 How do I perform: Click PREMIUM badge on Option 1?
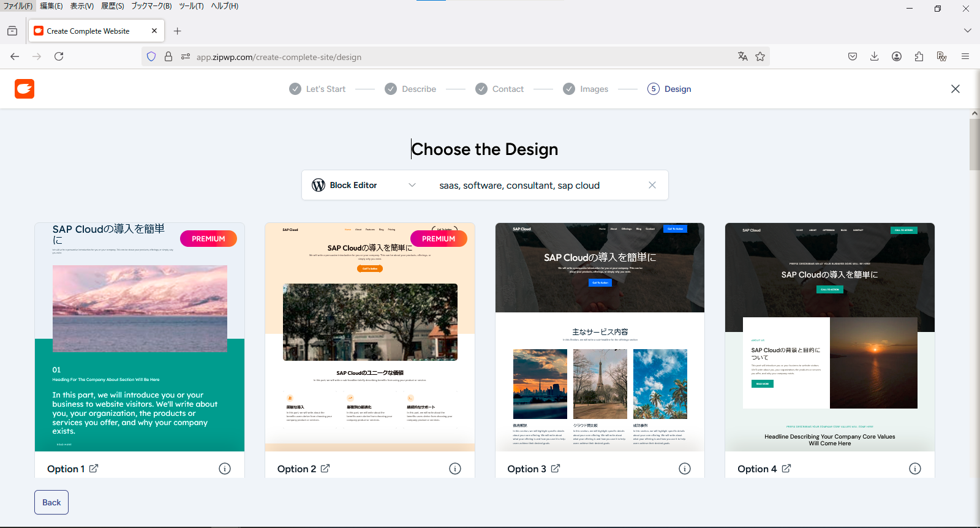point(208,239)
